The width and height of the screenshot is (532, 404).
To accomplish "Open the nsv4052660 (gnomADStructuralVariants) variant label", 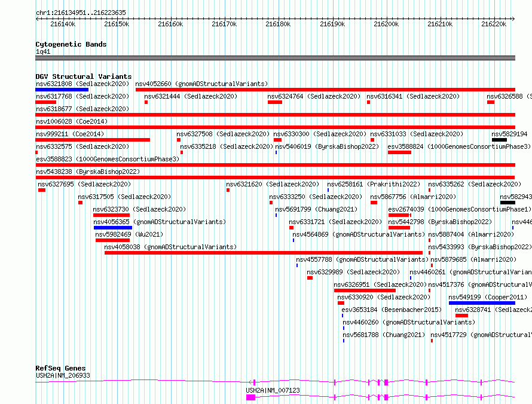I will click(x=201, y=84).
